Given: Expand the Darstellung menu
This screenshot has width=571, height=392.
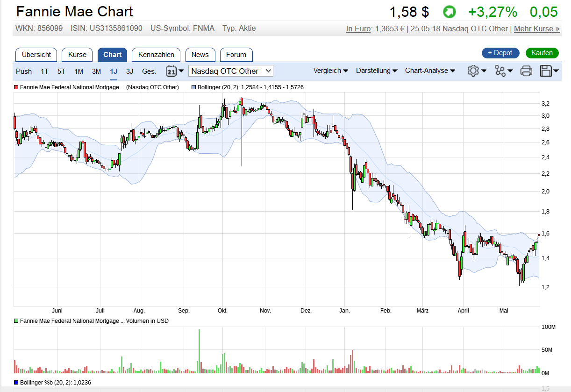Looking at the screenshot, I should coord(377,71).
